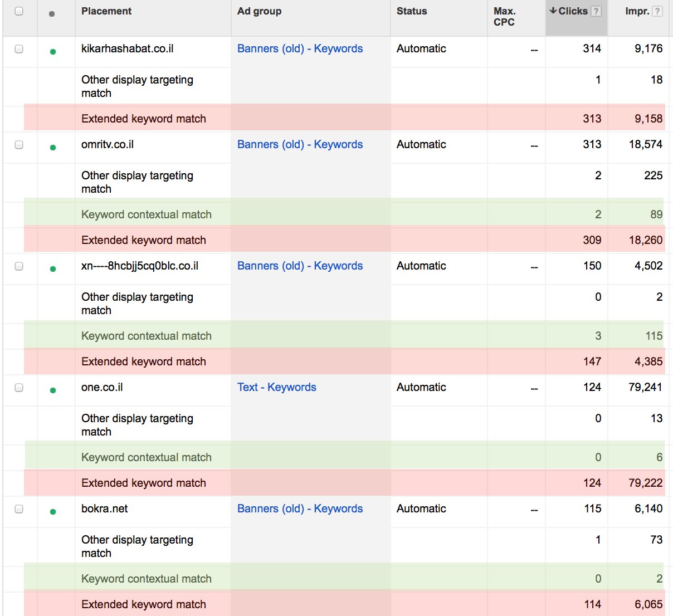Click Automatic status in kikarhashabat.co.il row
Viewport: 673px width, 616px height.
pyautogui.click(x=421, y=48)
